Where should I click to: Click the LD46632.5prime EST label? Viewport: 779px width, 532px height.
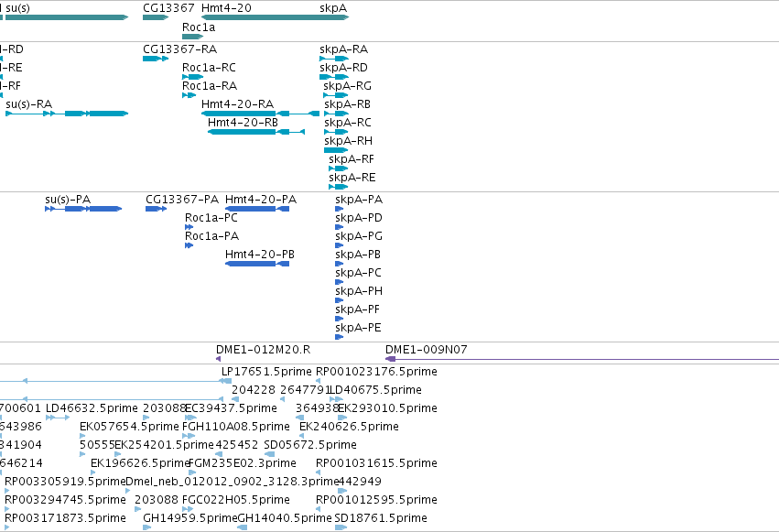[92, 408]
